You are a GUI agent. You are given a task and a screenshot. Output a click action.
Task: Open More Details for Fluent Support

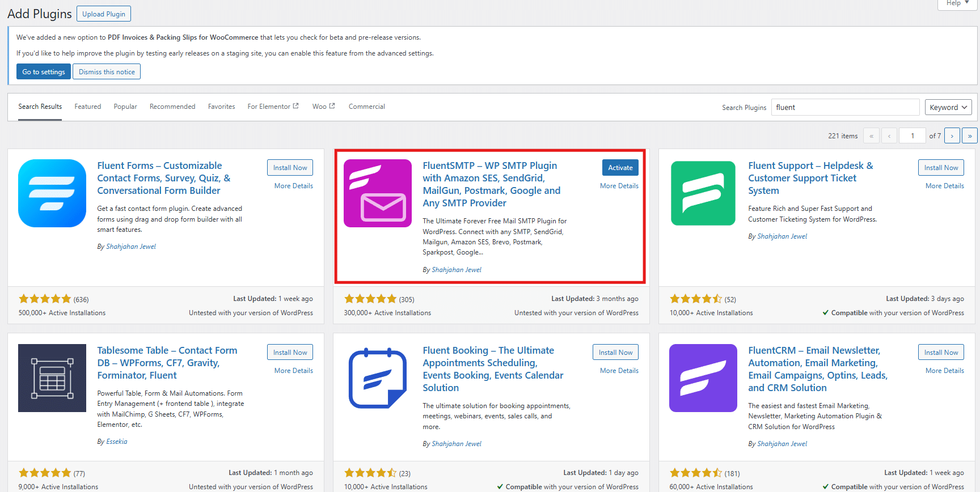click(944, 186)
